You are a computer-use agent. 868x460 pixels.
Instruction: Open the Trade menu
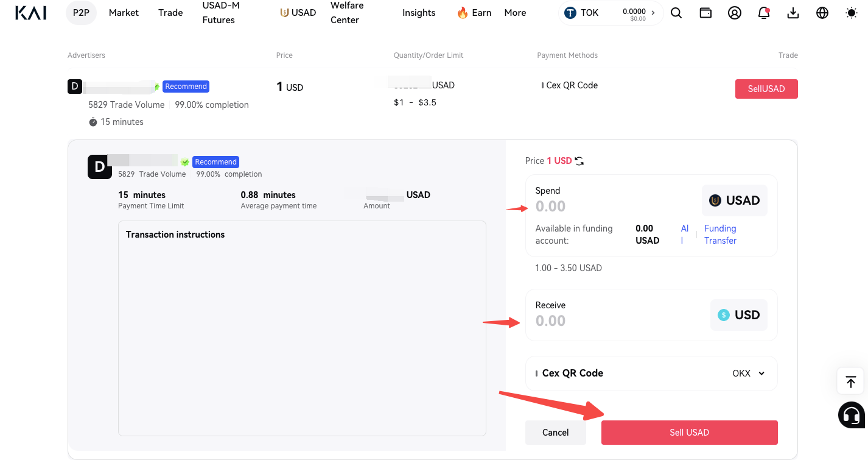(x=170, y=13)
